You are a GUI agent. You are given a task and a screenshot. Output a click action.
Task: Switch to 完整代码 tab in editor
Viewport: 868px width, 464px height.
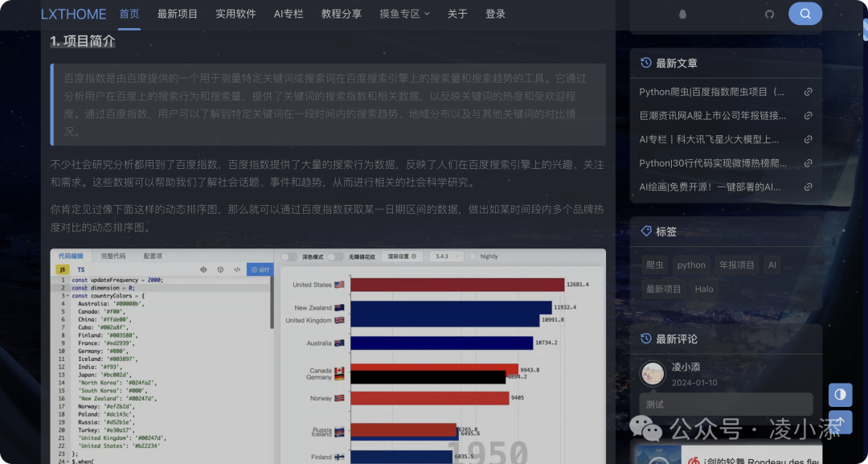pyautogui.click(x=113, y=257)
